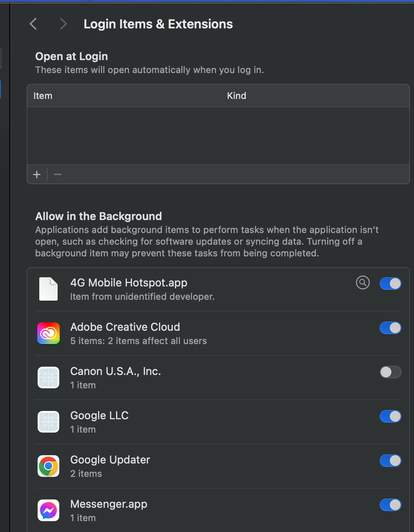Image resolution: width=414 pixels, height=532 pixels.
Task: Click the Messenger.app icon
Action: tap(48, 510)
